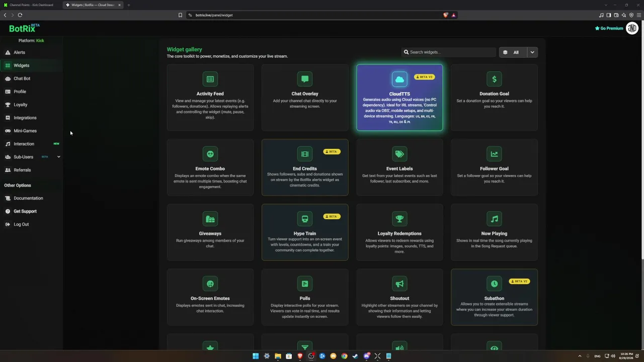Reload the page
This screenshot has width=644, height=362.
20,15
